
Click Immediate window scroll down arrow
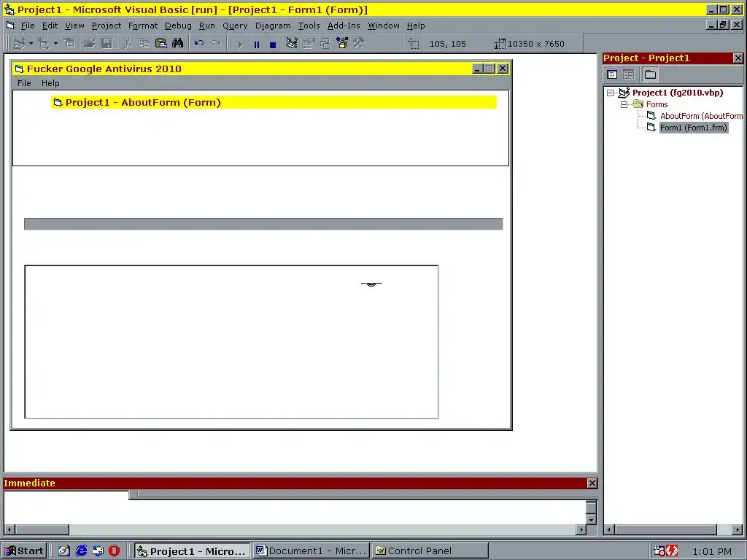[591, 519]
